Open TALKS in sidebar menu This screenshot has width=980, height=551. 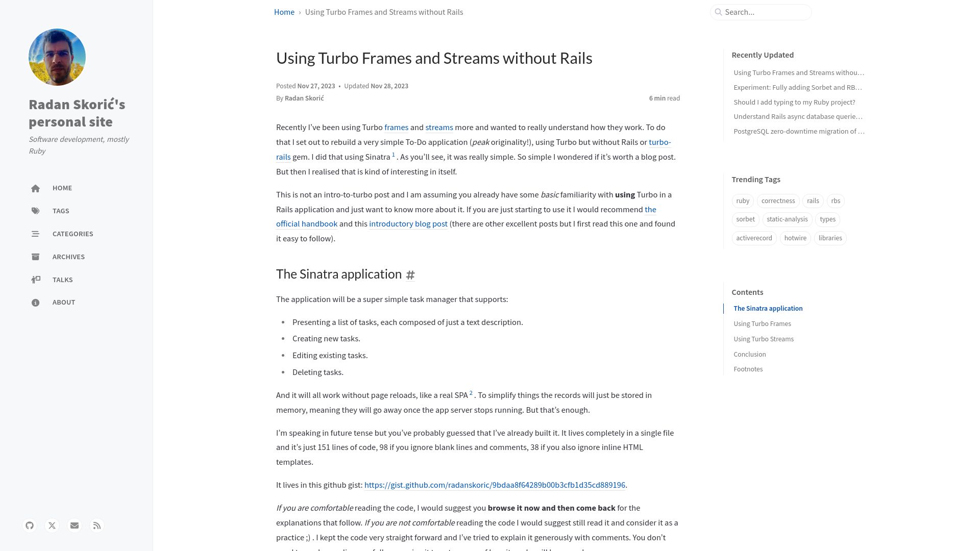pos(63,280)
